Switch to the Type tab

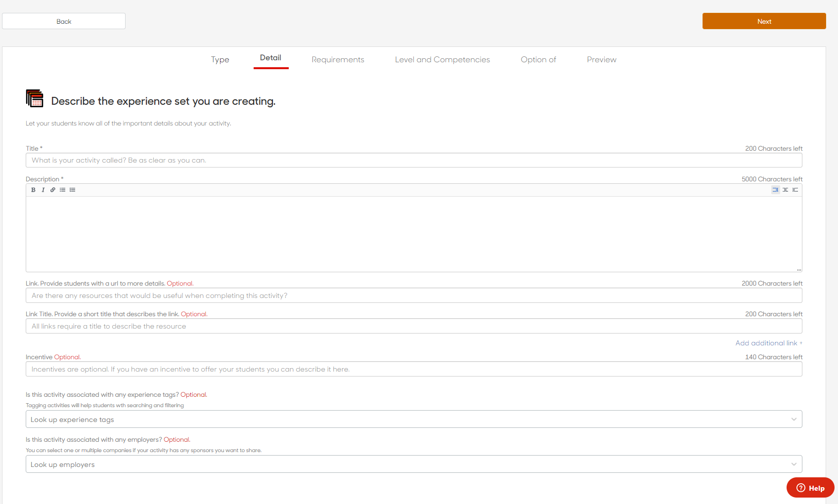220,60
